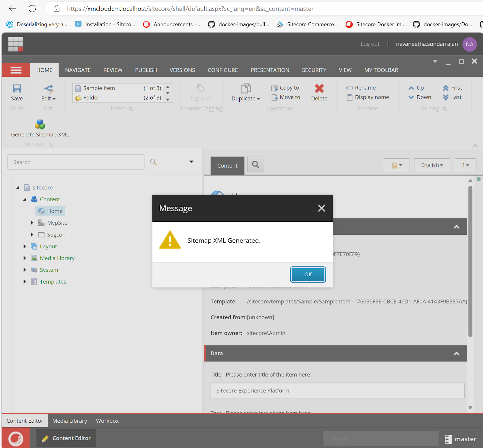Click OK in the Message dialog
Viewport: 483px width, 448px height.
coord(308,275)
